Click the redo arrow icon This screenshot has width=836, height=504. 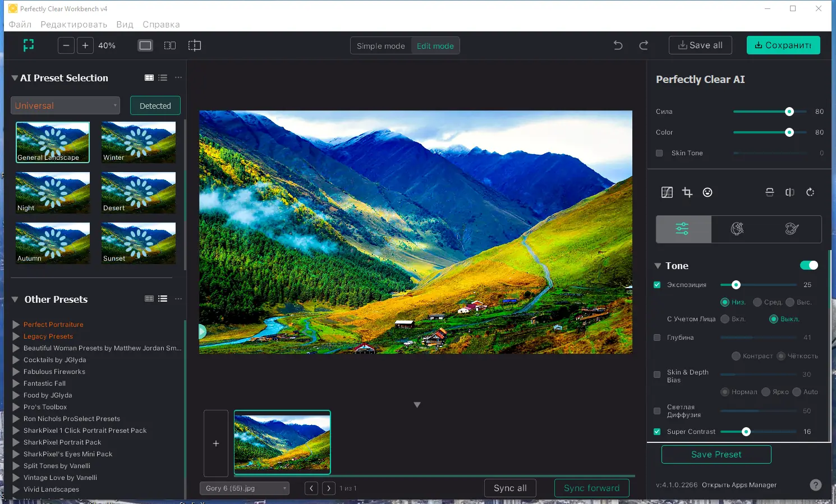[644, 45]
